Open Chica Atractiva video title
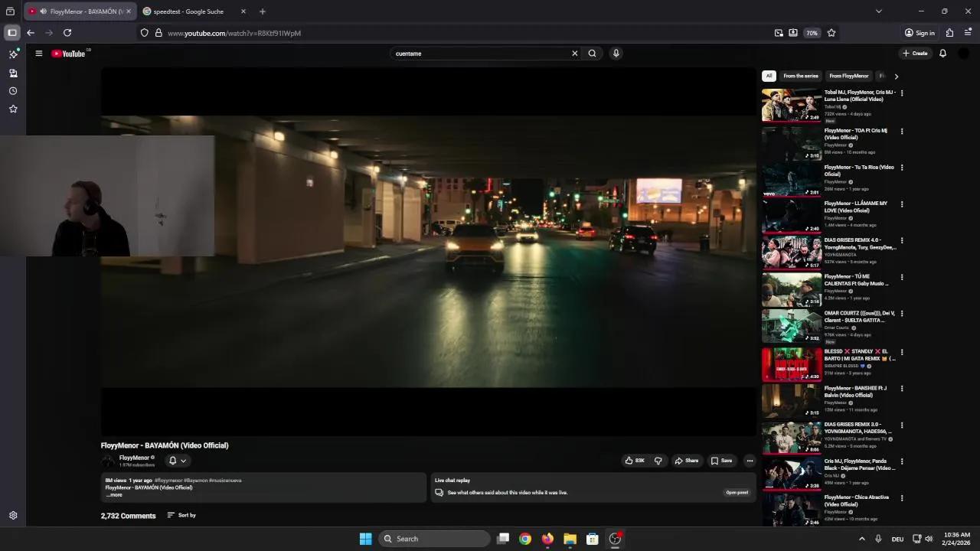Image resolution: width=980 pixels, height=551 pixels. (857, 500)
